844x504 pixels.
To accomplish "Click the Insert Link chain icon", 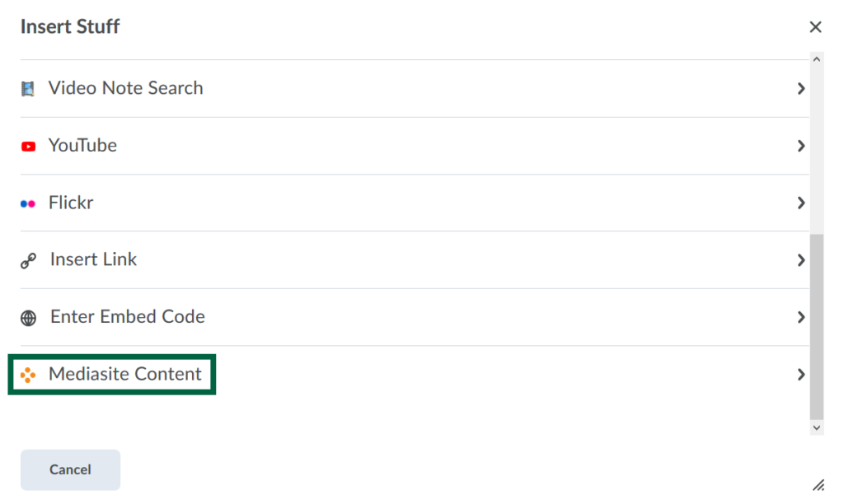I will point(28,259).
